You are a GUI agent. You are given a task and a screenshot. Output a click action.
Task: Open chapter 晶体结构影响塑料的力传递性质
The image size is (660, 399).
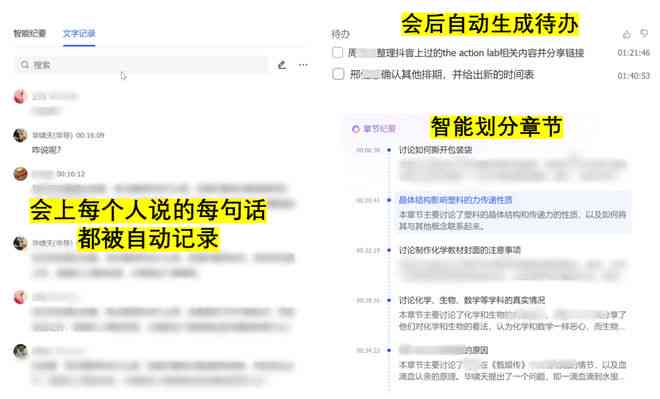(x=455, y=200)
